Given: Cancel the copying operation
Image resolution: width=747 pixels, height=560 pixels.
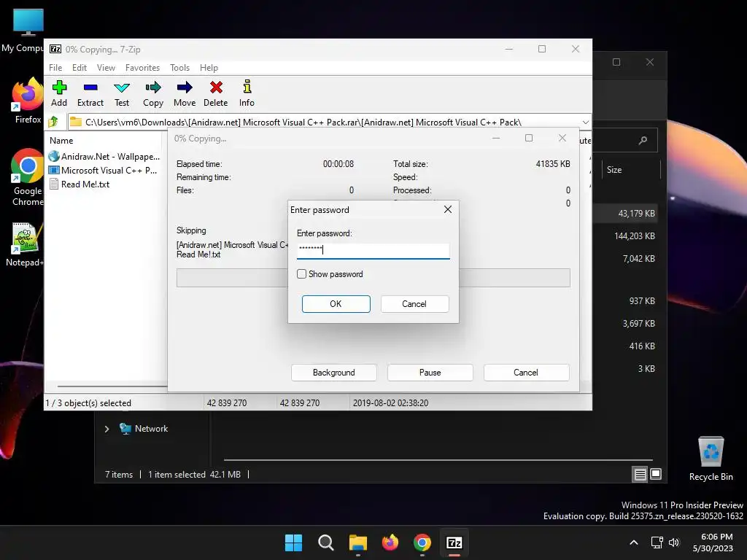Looking at the screenshot, I should tap(526, 373).
